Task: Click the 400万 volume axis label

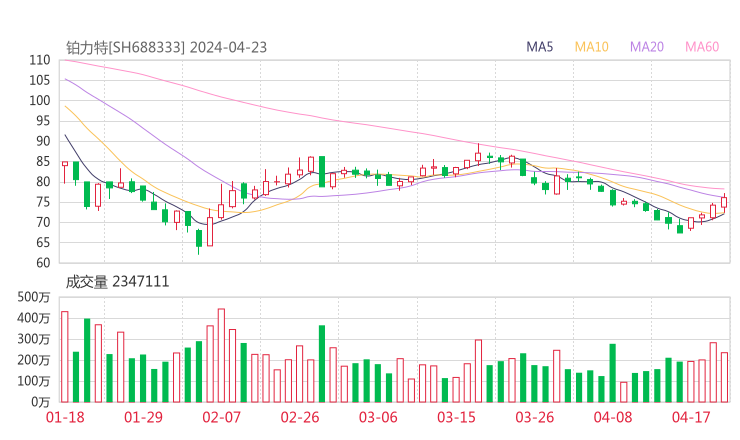Action: 34,319
